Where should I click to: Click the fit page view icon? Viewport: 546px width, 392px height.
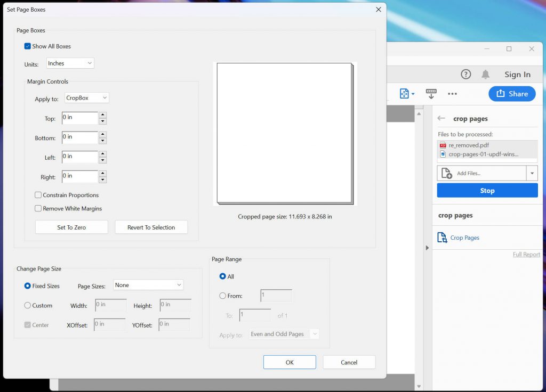point(404,94)
